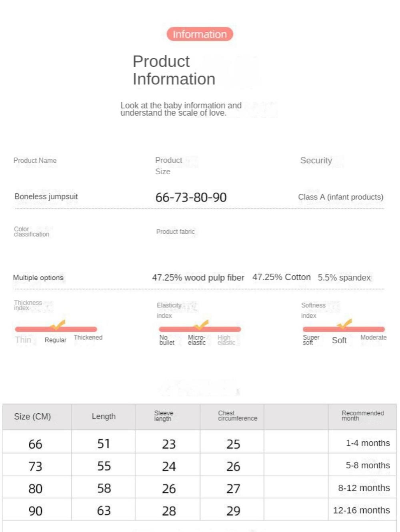
Task: Select the Thickness index pink slider bar
Action: (56, 329)
